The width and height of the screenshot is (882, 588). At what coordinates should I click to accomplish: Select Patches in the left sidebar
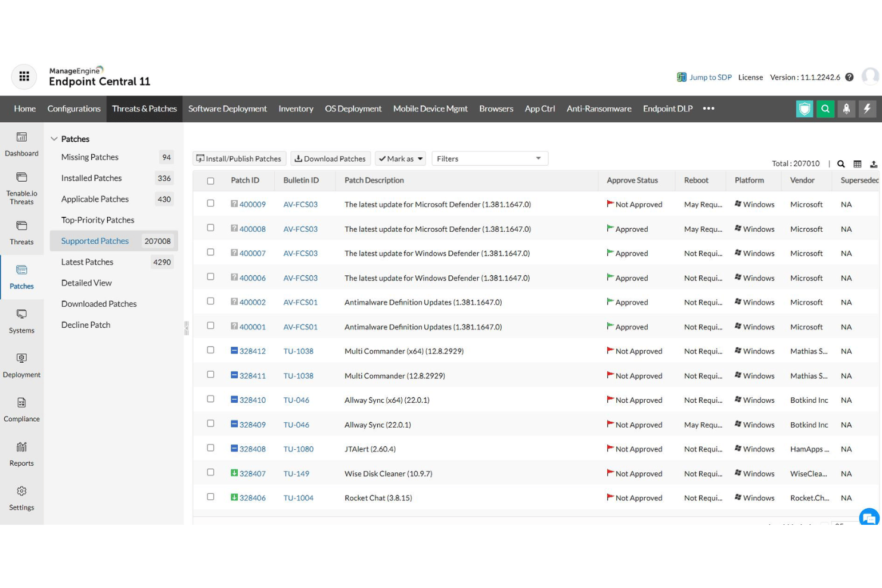(x=21, y=277)
